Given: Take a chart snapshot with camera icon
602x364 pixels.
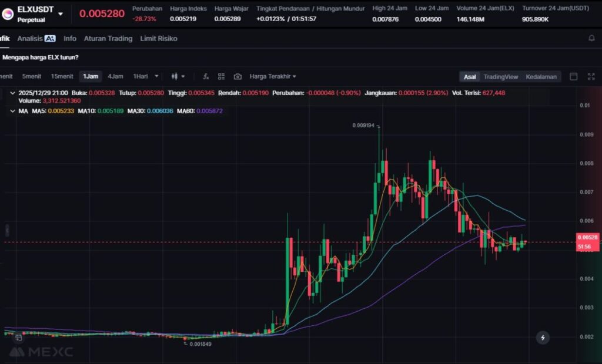Looking at the screenshot, I should pos(238,76).
